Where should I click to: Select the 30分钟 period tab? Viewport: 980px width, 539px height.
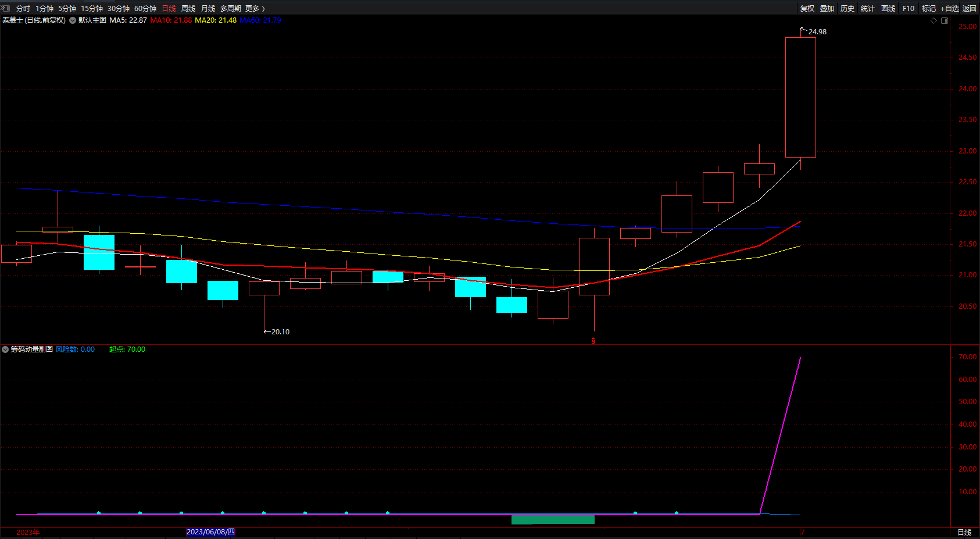119,9
